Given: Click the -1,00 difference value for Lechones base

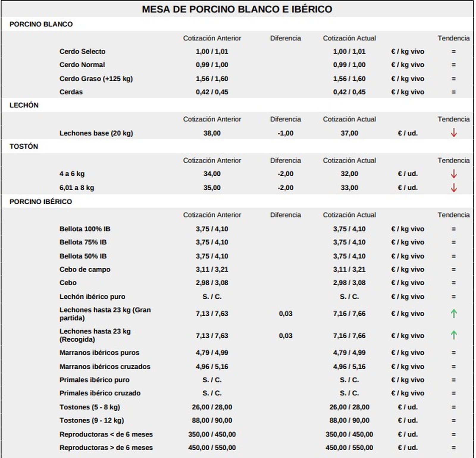Looking at the screenshot, I should click(285, 133).
